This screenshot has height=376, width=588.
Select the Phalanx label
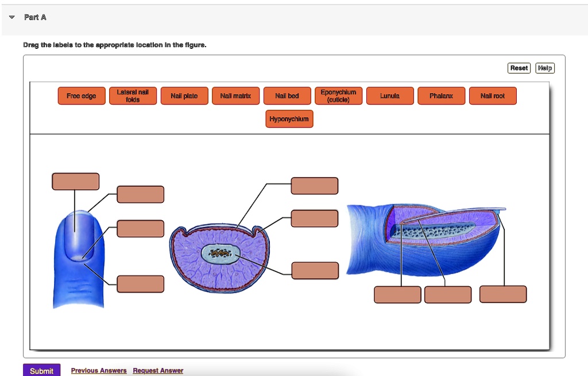pos(441,95)
